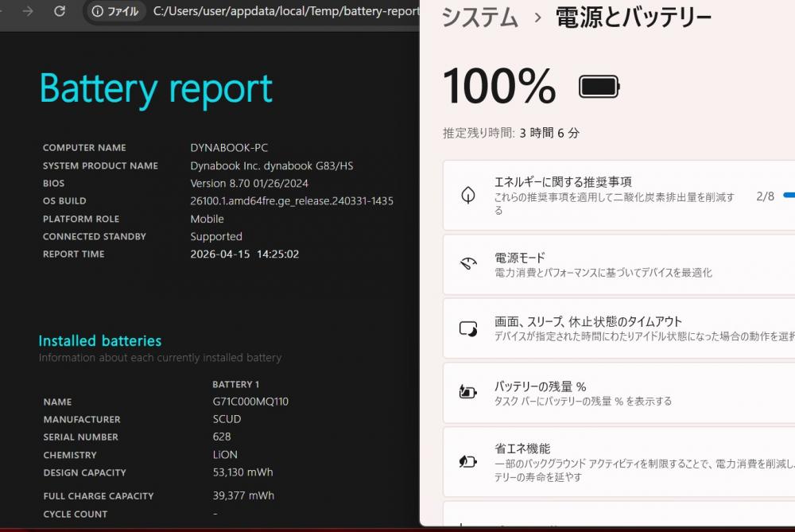Click the screen and sleep timeout icon
This screenshot has width=795, height=532.
click(468, 328)
